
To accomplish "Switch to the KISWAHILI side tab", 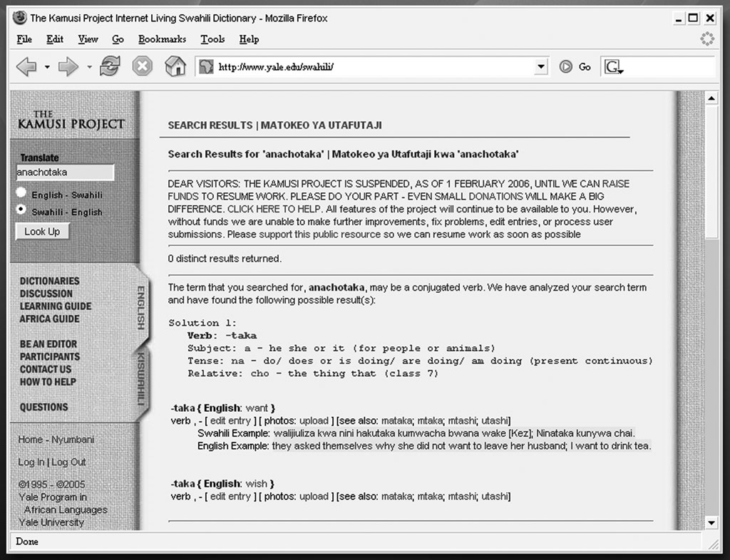I will pyautogui.click(x=141, y=378).
